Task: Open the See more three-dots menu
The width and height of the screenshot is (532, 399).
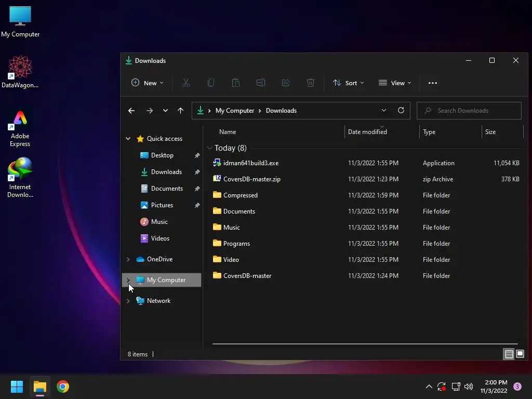Action: [x=433, y=83]
